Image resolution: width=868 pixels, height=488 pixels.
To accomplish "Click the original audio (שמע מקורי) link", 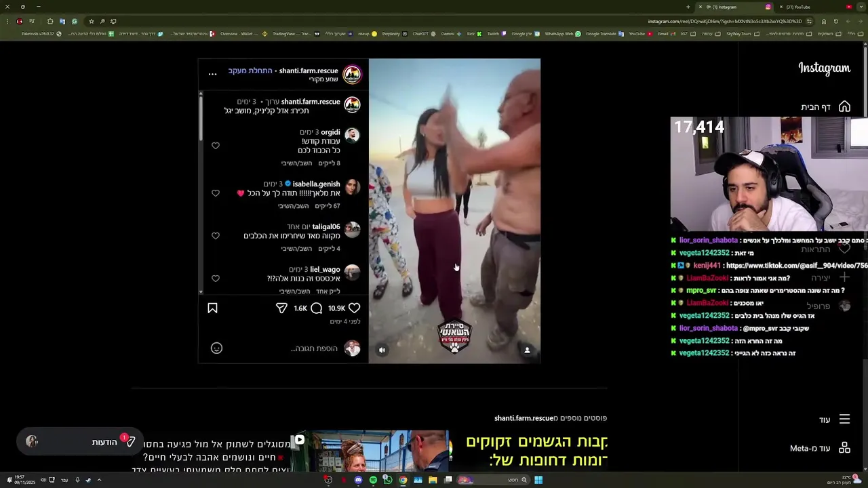I will coord(323,79).
